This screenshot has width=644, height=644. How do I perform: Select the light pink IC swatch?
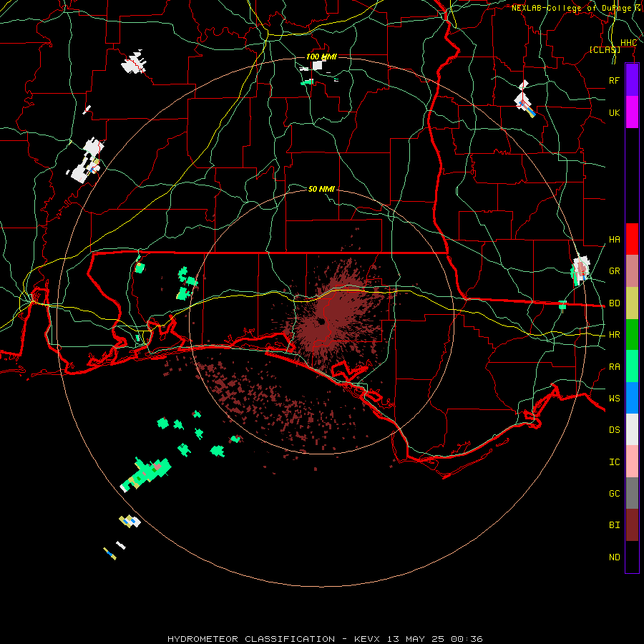pos(632,462)
